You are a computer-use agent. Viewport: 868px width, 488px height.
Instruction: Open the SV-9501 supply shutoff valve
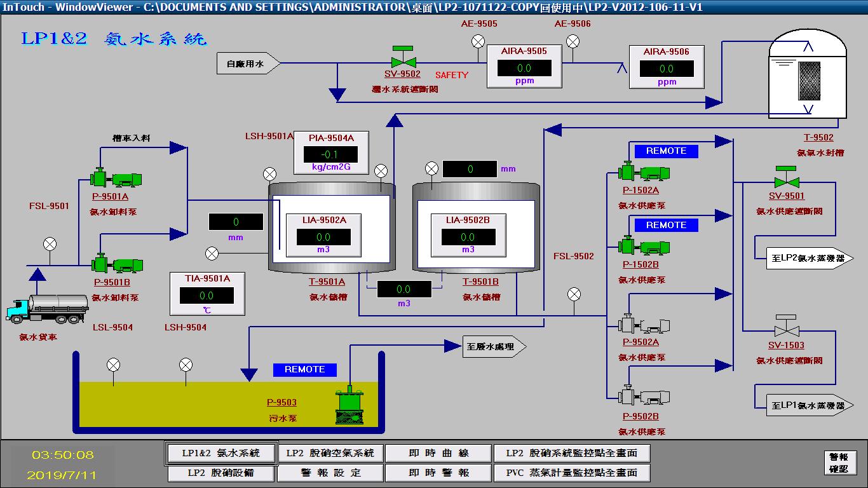tap(786, 179)
